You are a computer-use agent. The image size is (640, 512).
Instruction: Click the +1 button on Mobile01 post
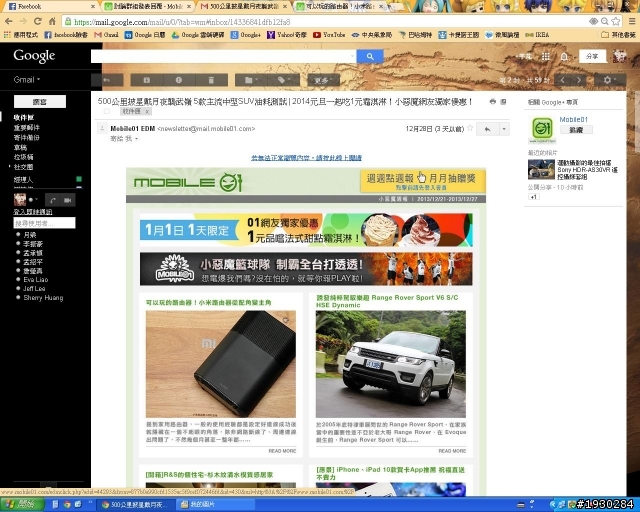(x=533, y=197)
